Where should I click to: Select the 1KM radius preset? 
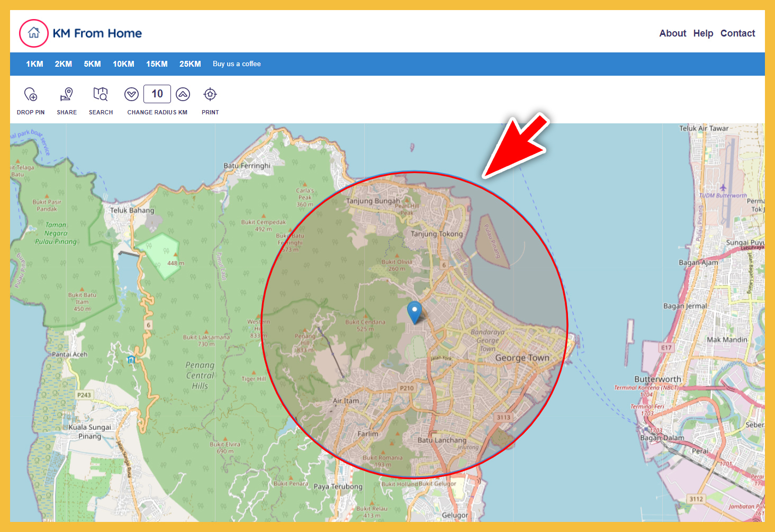(34, 64)
